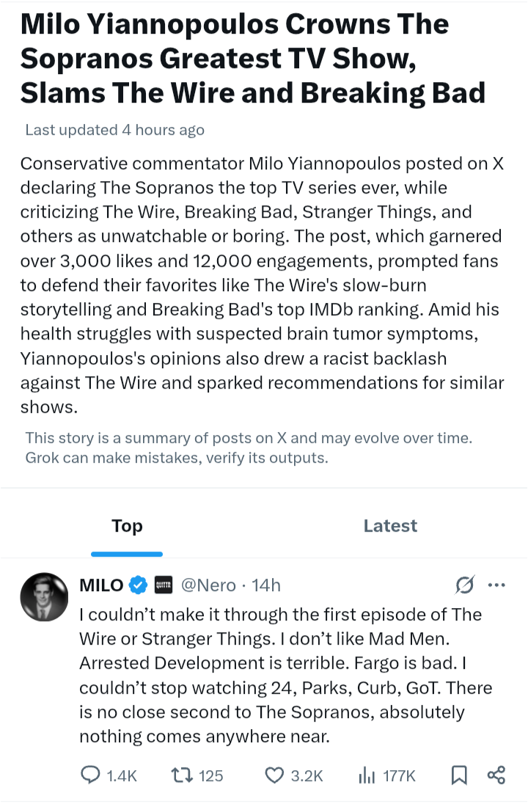Click the blue verified checkmark badge
Image resolution: width=528 pixels, height=812 pixels.
[x=137, y=585]
